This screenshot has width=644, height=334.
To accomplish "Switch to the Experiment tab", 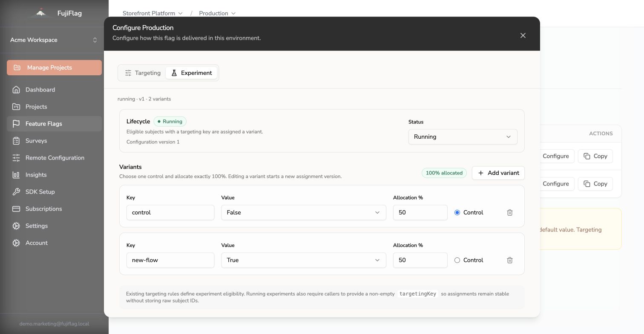I will click(191, 73).
